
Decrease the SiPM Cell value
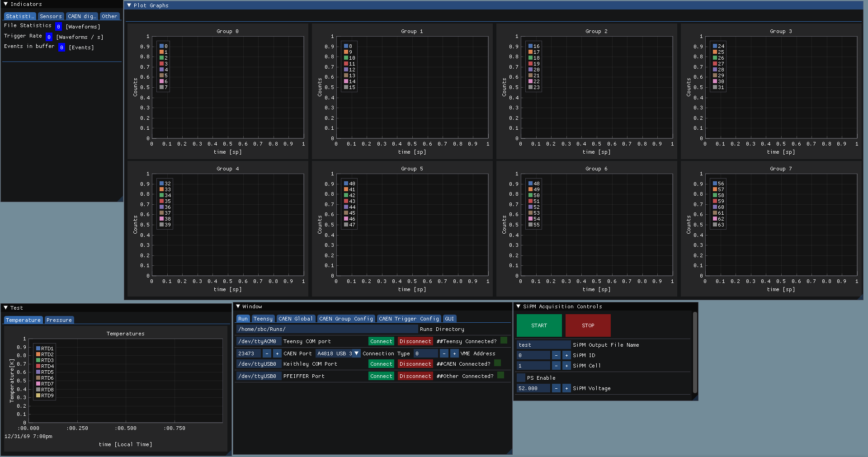[x=557, y=366]
